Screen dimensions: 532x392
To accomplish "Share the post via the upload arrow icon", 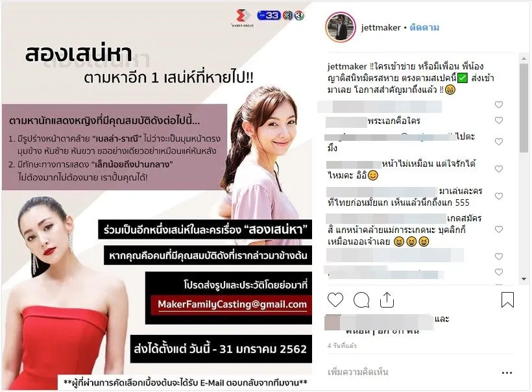I will tap(387, 300).
